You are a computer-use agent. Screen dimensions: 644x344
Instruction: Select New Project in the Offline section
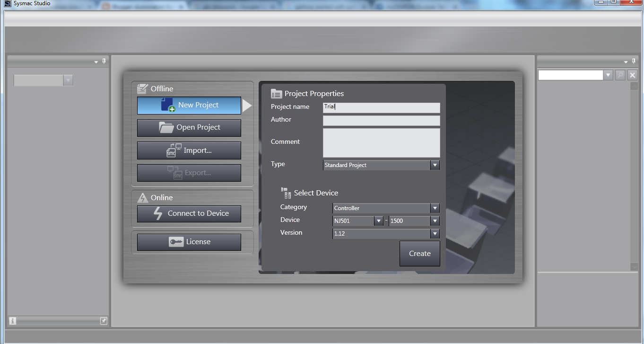click(189, 106)
